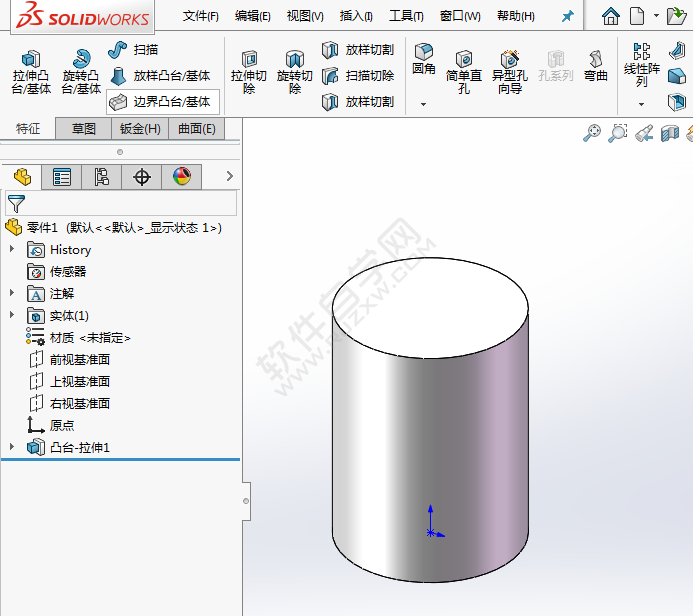
Task: Open the ConfigurationManager tab icon
Action: 102,177
